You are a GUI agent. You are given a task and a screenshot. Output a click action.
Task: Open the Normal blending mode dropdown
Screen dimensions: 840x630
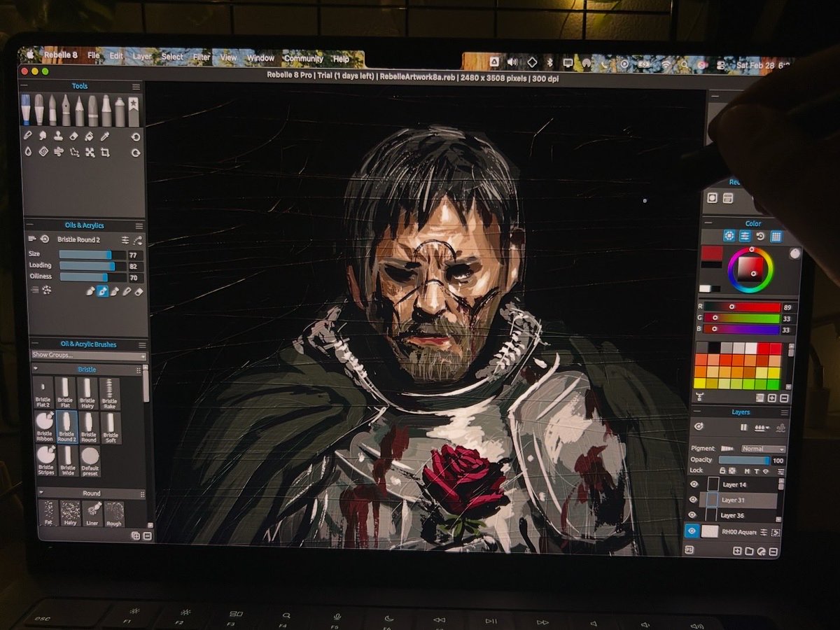pos(764,449)
